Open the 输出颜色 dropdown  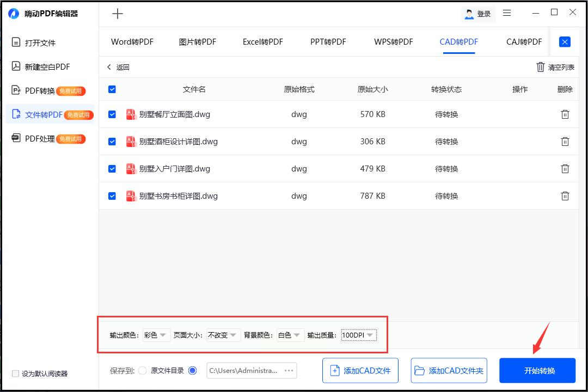tap(156, 335)
